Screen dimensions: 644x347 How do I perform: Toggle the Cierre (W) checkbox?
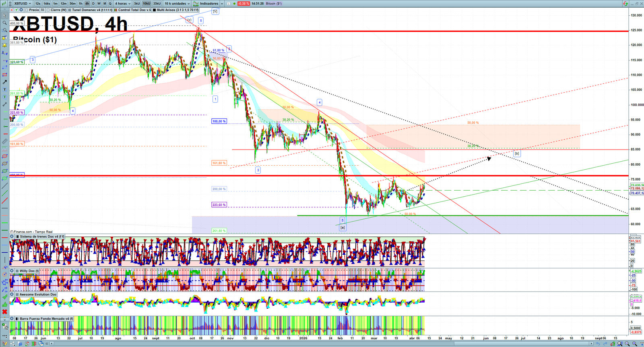48,10
